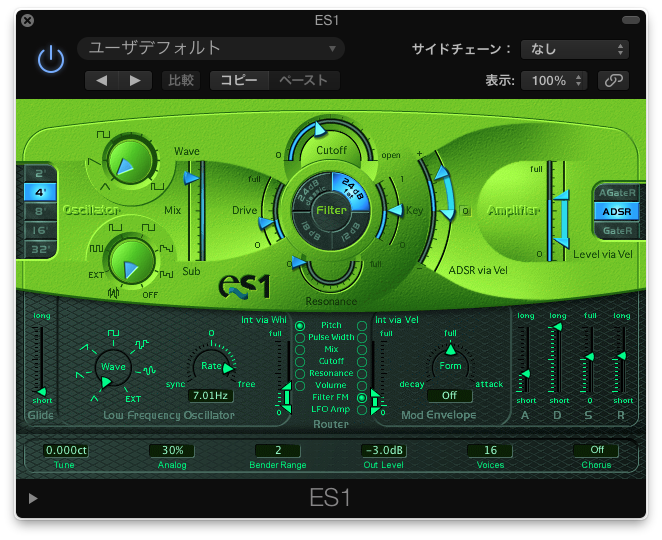Screen dimensions: 662x540
Task: Select the GateR envelope mode
Action: 617,231
